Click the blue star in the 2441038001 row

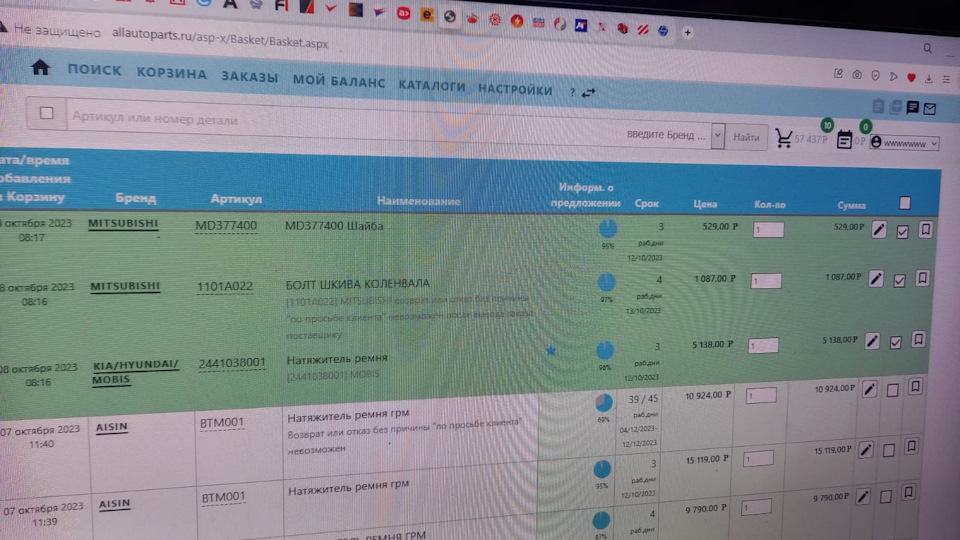click(x=551, y=350)
